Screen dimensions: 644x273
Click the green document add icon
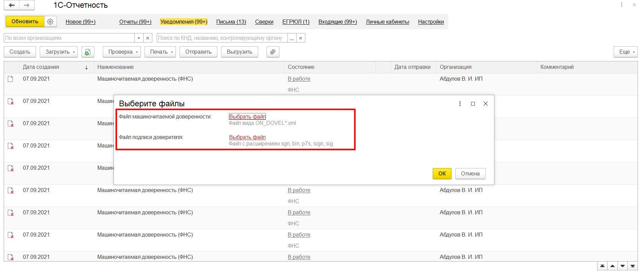click(88, 52)
